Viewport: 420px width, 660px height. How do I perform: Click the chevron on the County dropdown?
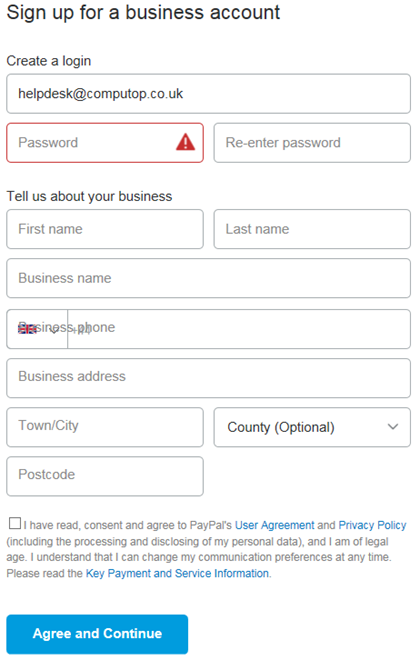[393, 427]
